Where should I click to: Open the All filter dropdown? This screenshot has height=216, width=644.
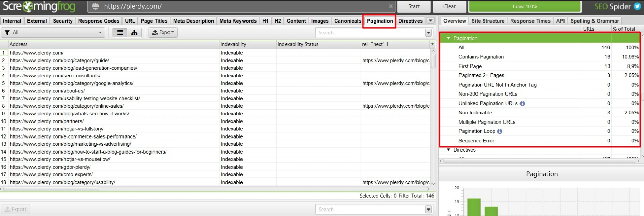coord(54,32)
